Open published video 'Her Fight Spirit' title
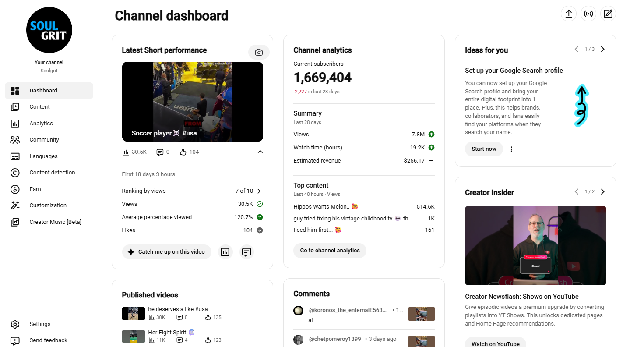 [x=171, y=332]
